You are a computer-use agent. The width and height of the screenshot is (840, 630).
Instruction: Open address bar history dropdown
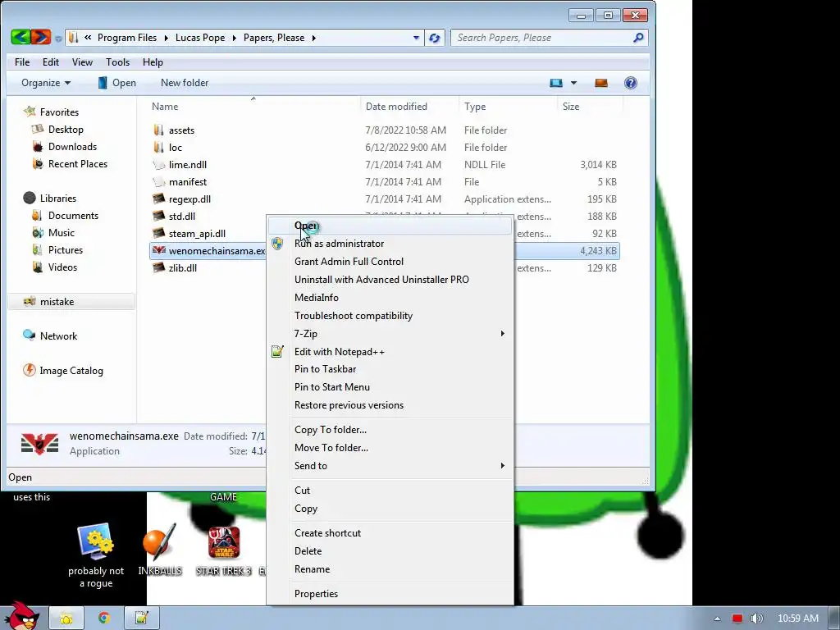click(416, 38)
